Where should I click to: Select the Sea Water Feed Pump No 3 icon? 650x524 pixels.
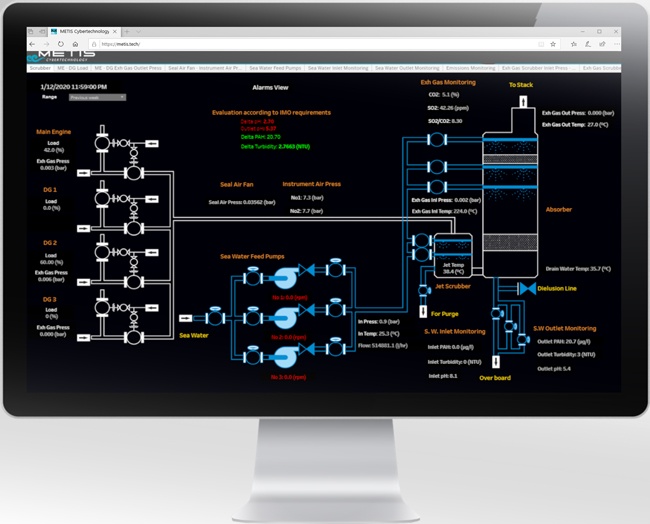(x=285, y=357)
